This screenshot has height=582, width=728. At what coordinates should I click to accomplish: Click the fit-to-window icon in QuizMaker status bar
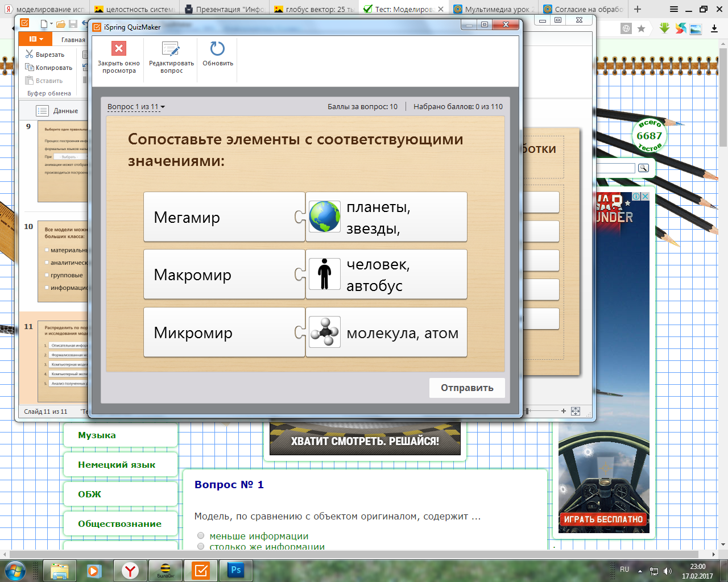click(576, 411)
